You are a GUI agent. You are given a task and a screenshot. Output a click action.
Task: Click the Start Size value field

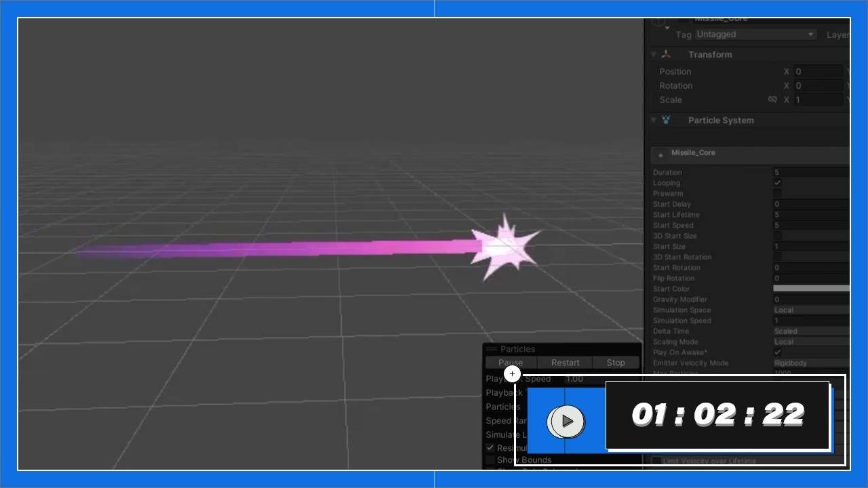pyautogui.click(x=811, y=247)
